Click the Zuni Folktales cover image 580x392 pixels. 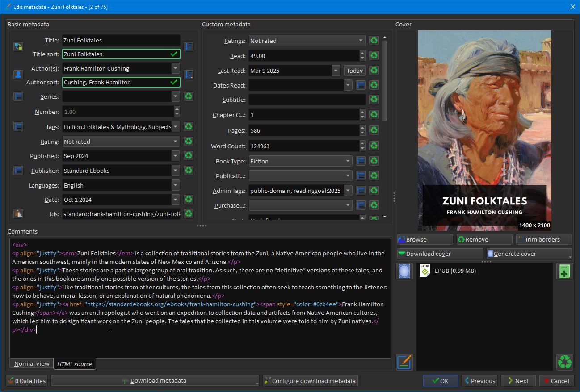[484, 130]
